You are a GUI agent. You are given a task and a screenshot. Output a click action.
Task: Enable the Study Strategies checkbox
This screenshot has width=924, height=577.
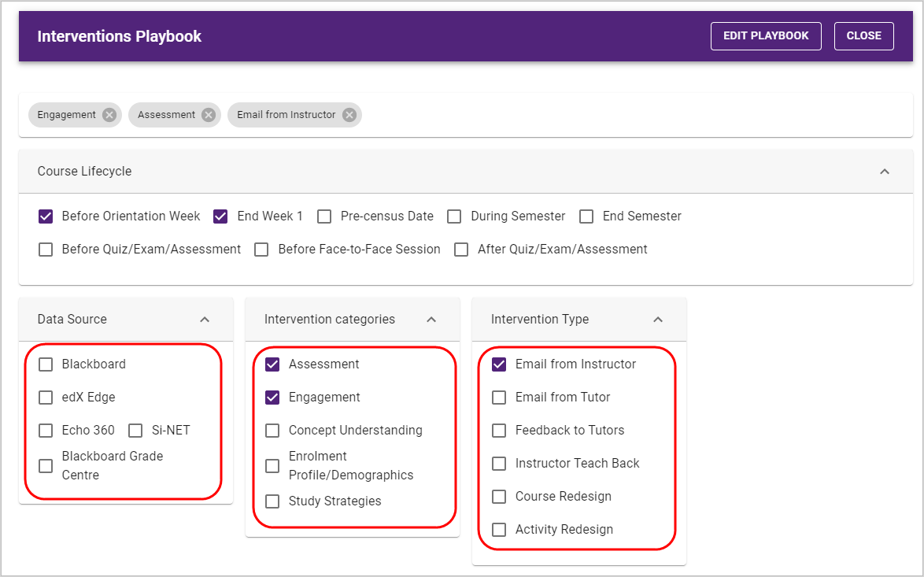point(272,501)
